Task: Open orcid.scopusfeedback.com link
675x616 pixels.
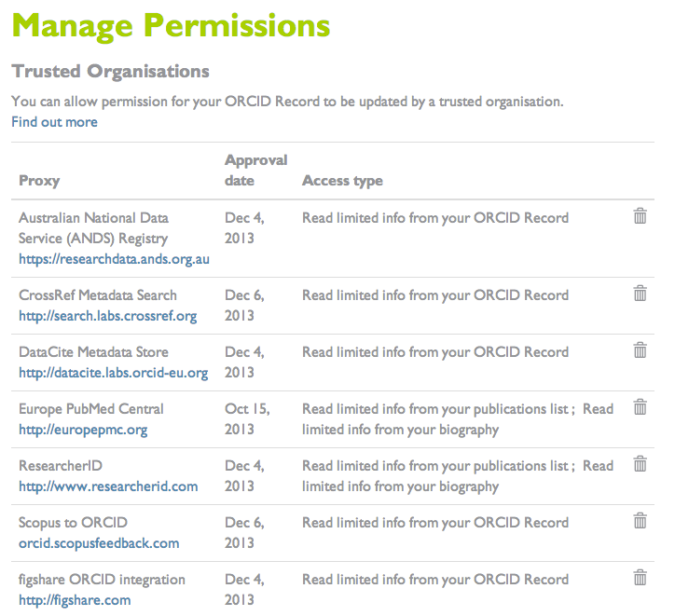Action: [x=99, y=543]
